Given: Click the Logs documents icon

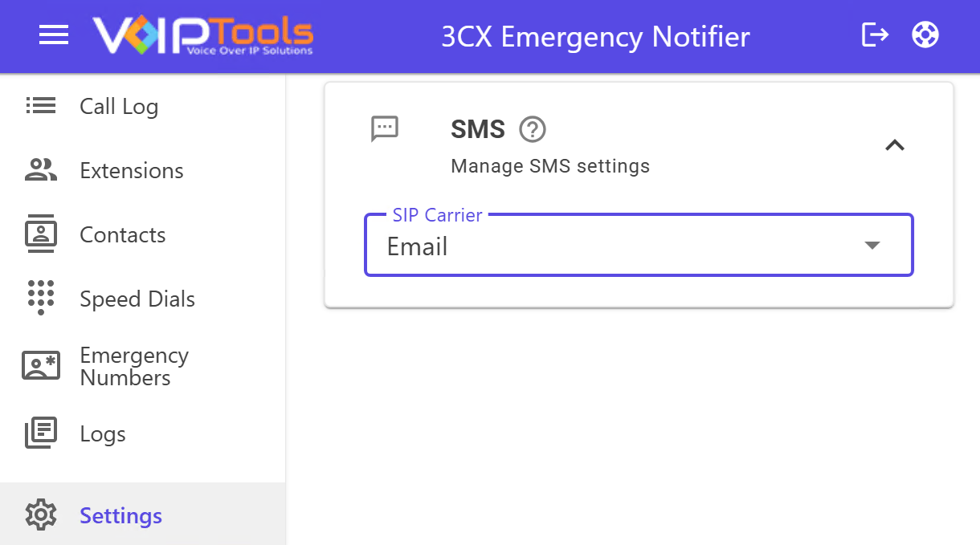Looking at the screenshot, I should [x=40, y=433].
